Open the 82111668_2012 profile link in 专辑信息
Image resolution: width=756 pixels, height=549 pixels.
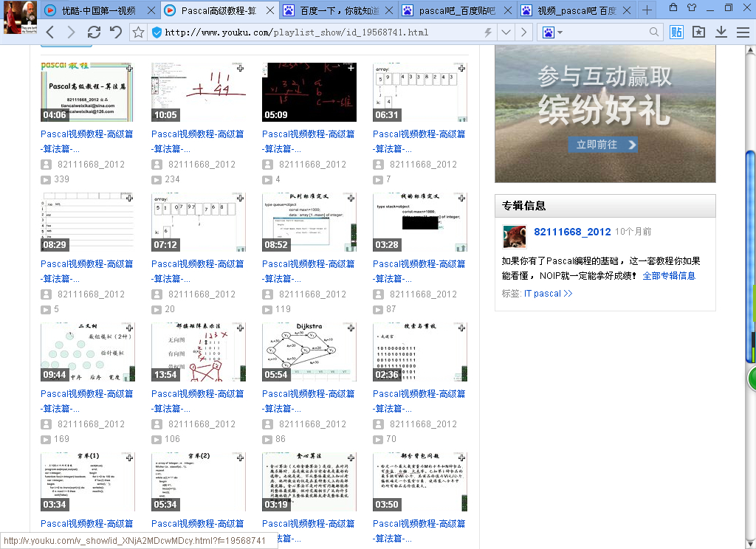coord(572,232)
